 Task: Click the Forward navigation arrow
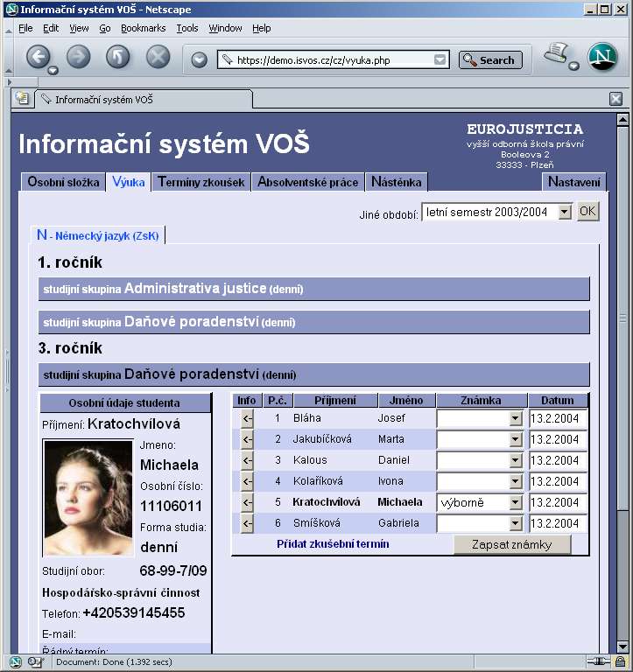[79, 59]
